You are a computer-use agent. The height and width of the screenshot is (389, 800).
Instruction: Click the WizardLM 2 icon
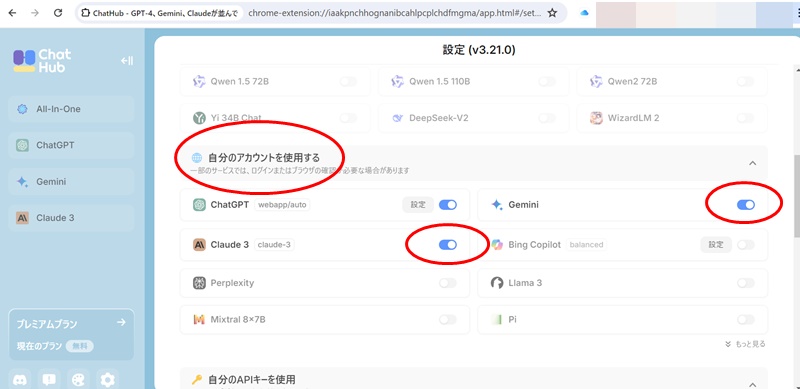[596, 118]
